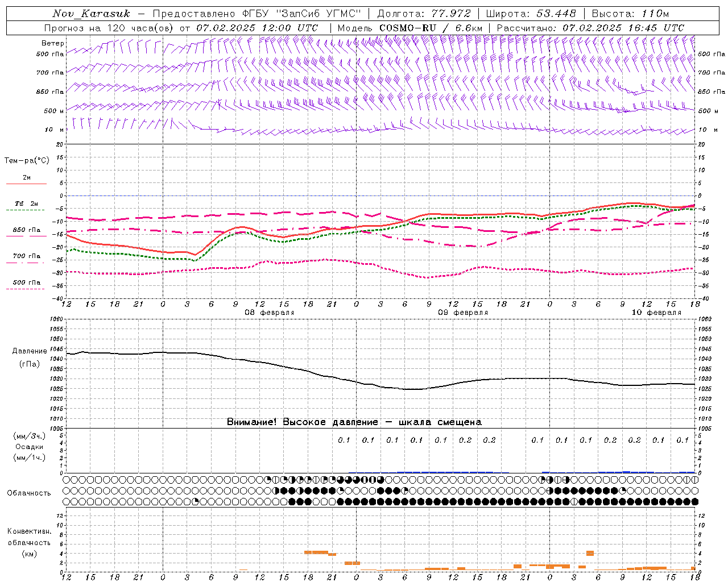
Task: Select the Осадки panel label
Action: click(x=30, y=447)
